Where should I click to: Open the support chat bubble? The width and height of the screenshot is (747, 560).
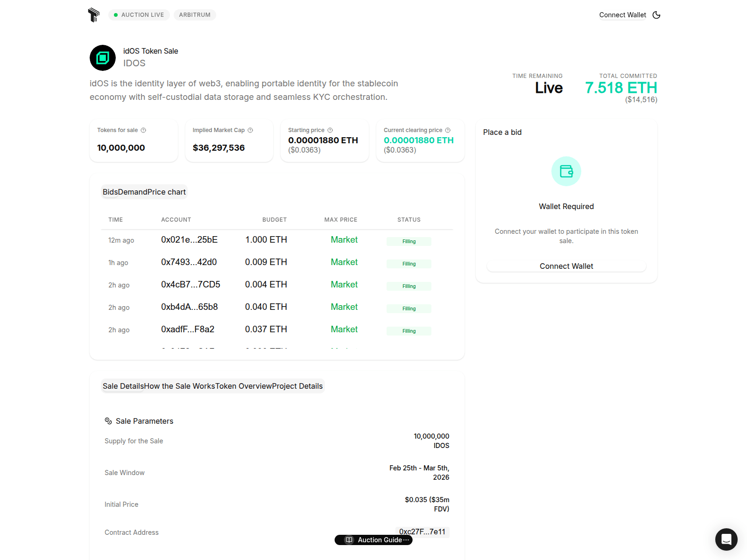tap(726, 539)
